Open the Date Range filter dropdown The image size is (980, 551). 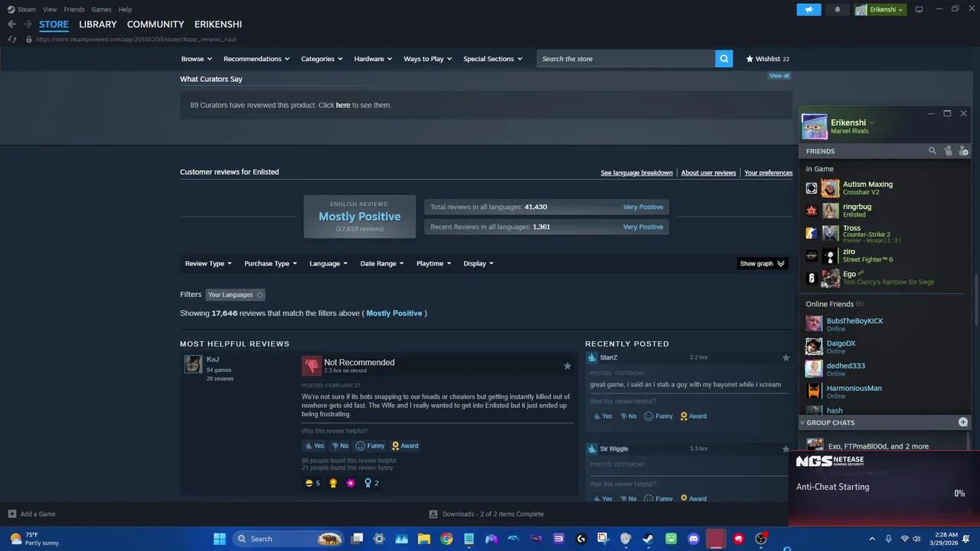pos(382,263)
